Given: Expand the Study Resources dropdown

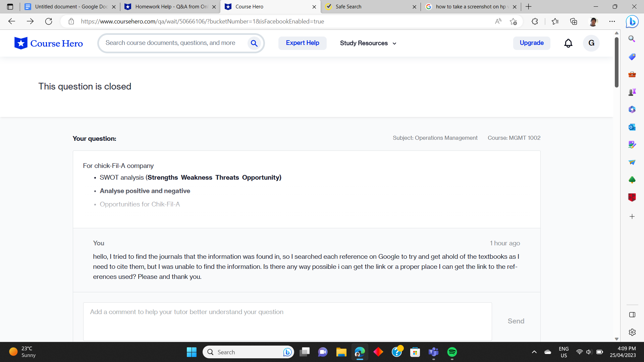Looking at the screenshot, I should [x=368, y=43].
